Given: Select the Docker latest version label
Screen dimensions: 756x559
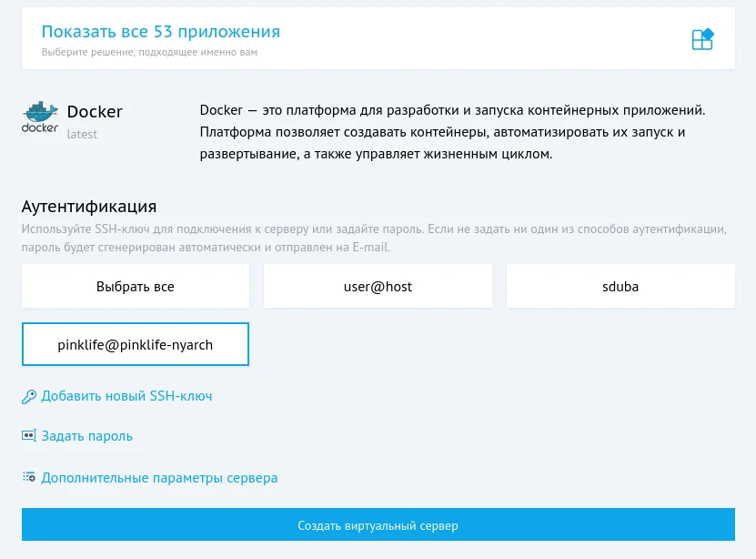Looking at the screenshot, I should [82, 134].
